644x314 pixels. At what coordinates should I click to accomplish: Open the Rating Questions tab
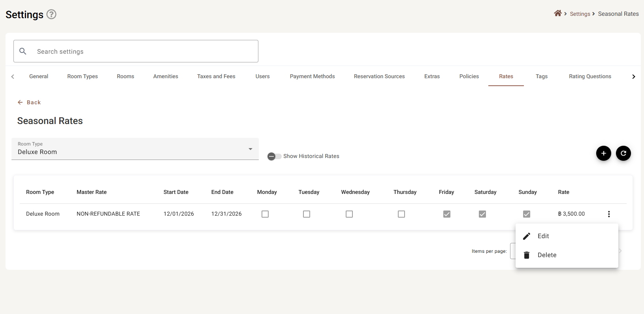point(590,77)
